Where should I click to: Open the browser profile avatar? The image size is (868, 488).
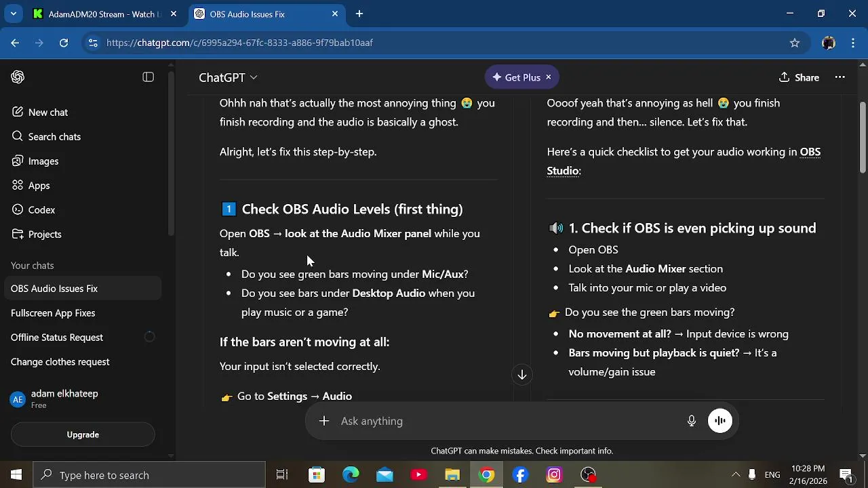pyautogui.click(x=828, y=43)
